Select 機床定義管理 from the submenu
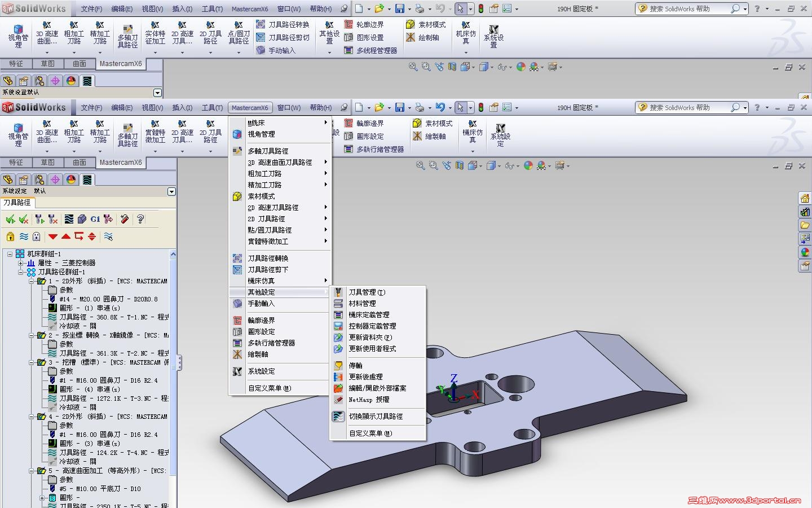The height and width of the screenshot is (508, 812). (377, 315)
